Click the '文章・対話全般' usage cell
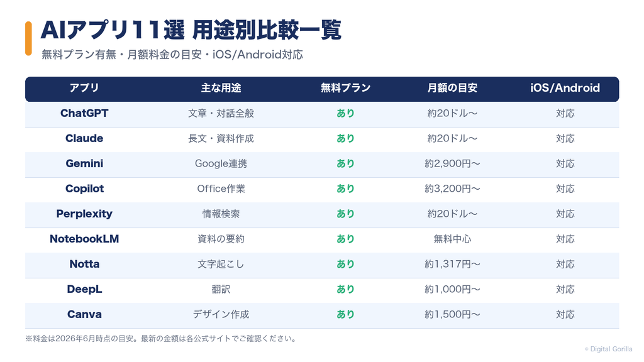Image resolution: width=644 pixels, height=362 pixels. 221,113
